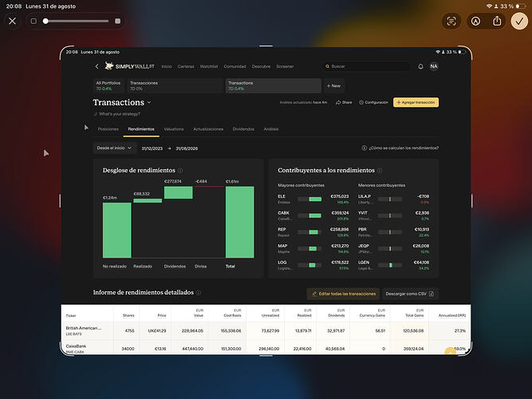Click the 31/08/2026 end date
Image resolution: width=532 pixels, height=399 pixels.
pyautogui.click(x=187, y=148)
